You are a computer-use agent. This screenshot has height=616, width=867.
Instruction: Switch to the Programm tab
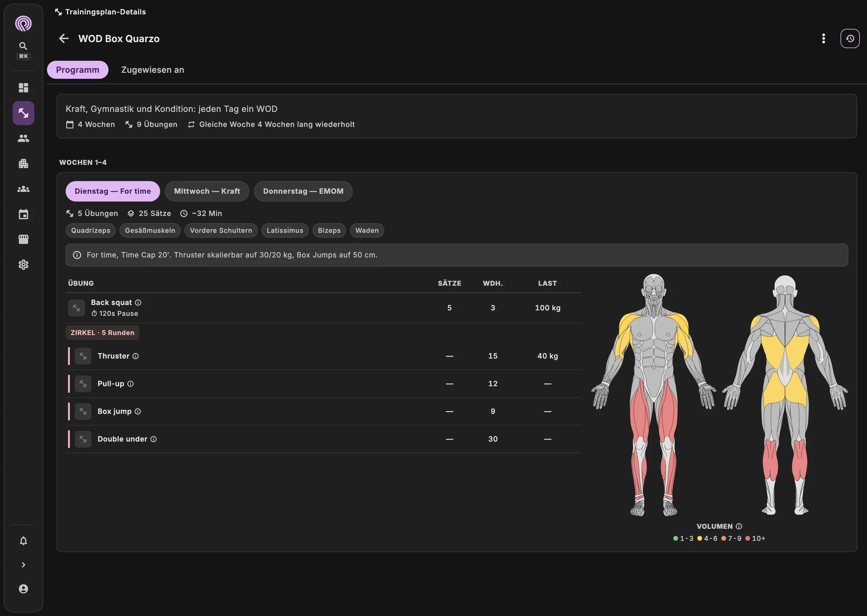point(78,70)
